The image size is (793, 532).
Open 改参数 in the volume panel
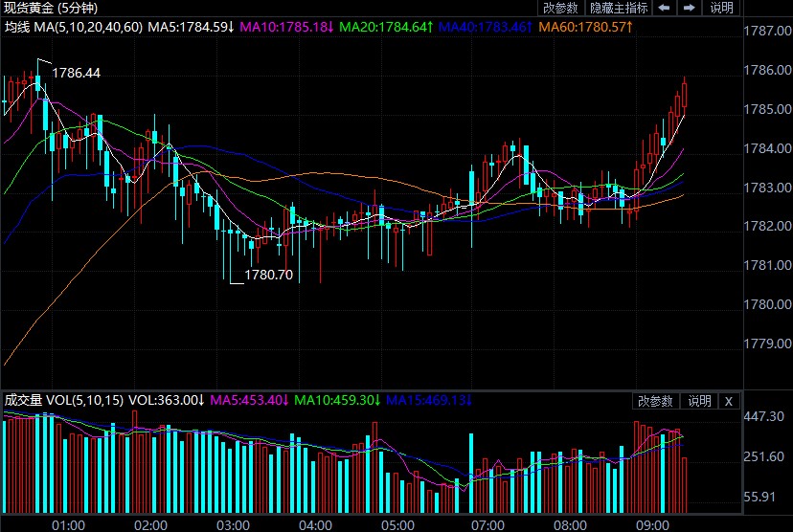tap(655, 401)
